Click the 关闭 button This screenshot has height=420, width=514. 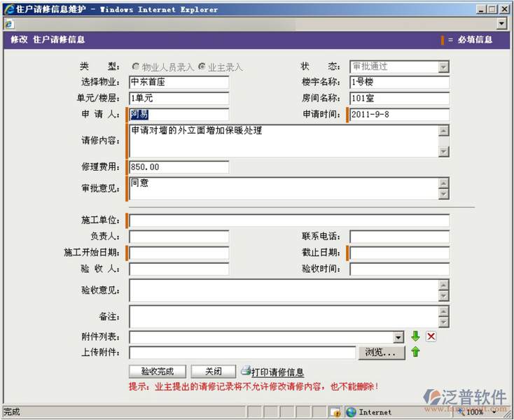(214, 372)
